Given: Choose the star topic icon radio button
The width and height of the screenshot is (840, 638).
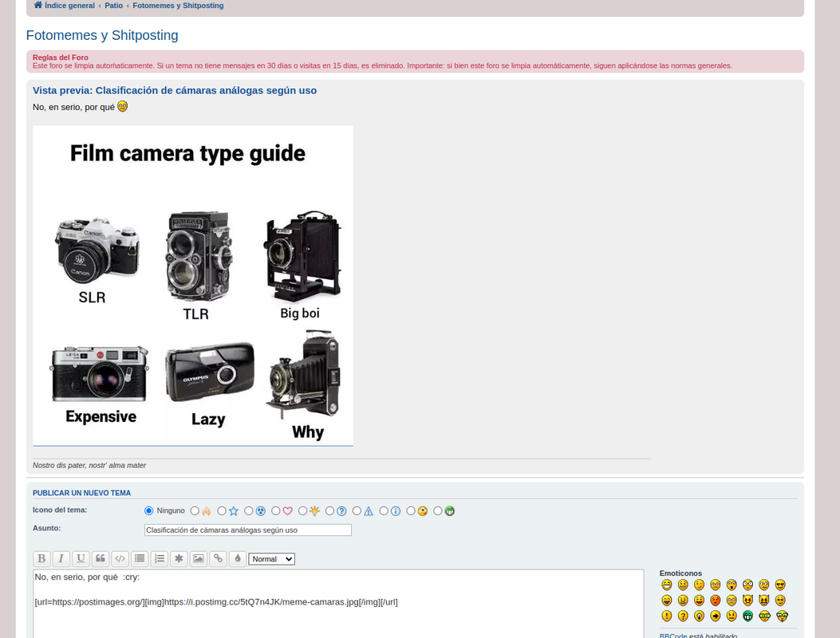Looking at the screenshot, I should point(222,511).
